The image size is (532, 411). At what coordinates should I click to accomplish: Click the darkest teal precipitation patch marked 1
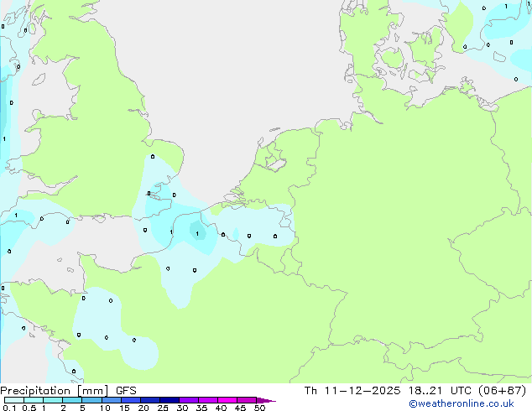[198, 233]
